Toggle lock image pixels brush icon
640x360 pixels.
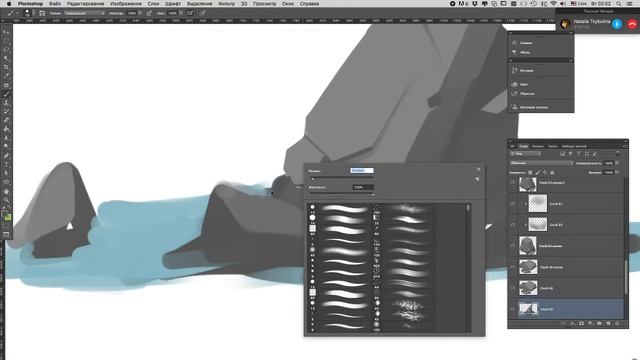[x=538, y=173]
